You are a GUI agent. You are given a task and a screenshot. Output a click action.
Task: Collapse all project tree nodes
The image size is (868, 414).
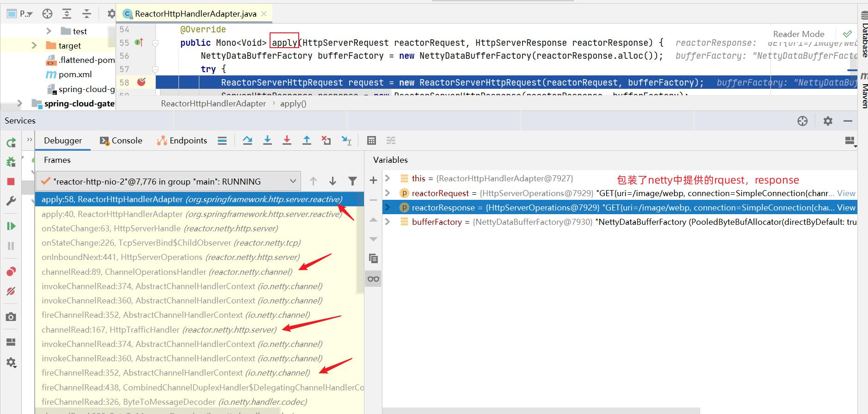point(86,14)
